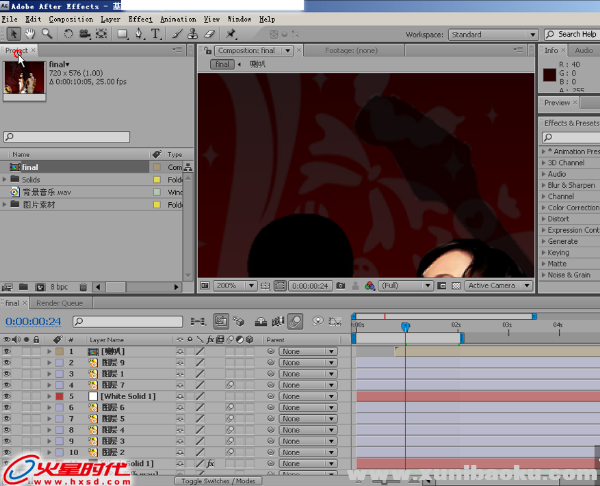The height and width of the screenshot is (486, 600).
Task: Toggle eye icon for layer 1
Action: pos(7,352)
